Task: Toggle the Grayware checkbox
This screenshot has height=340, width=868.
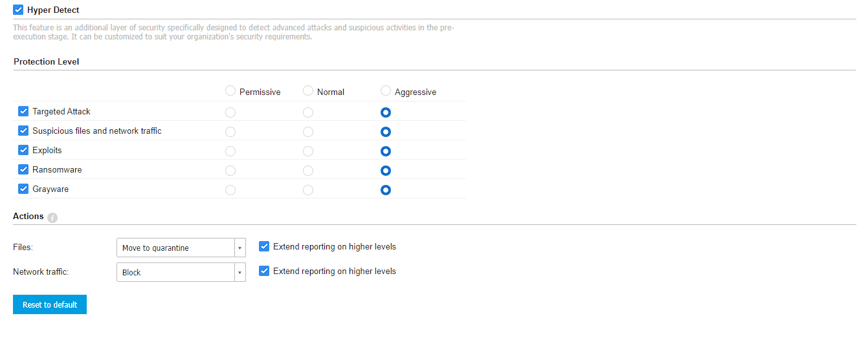Action: (x=23, y=189)
